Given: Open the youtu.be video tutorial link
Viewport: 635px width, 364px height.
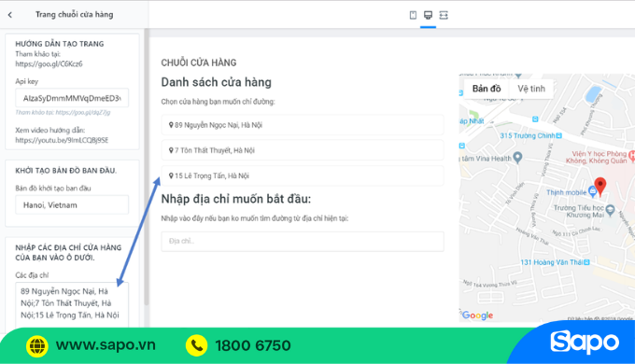Looking at the screenshot, I should point(62,140).
